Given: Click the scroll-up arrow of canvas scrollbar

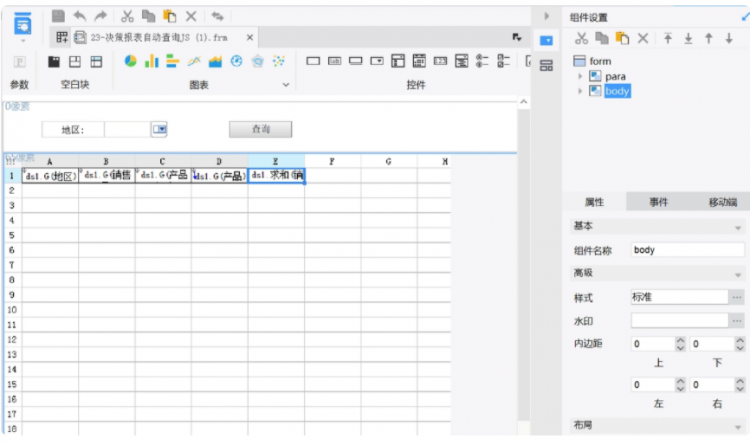Looking at the screenshot, I should coord(524,102).
